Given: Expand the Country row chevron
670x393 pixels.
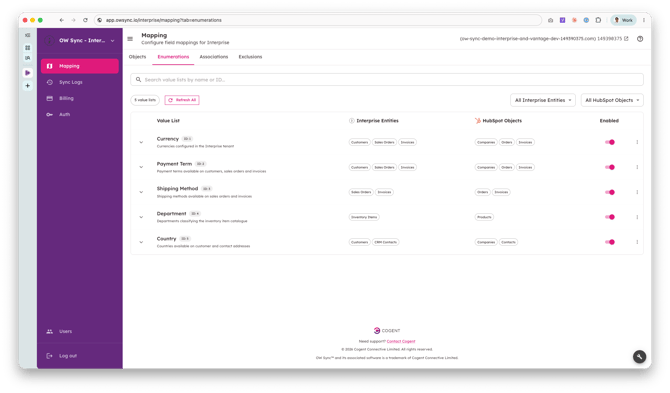Looking at the screenshot, I should pyautogui.click(x=141, y=242).
